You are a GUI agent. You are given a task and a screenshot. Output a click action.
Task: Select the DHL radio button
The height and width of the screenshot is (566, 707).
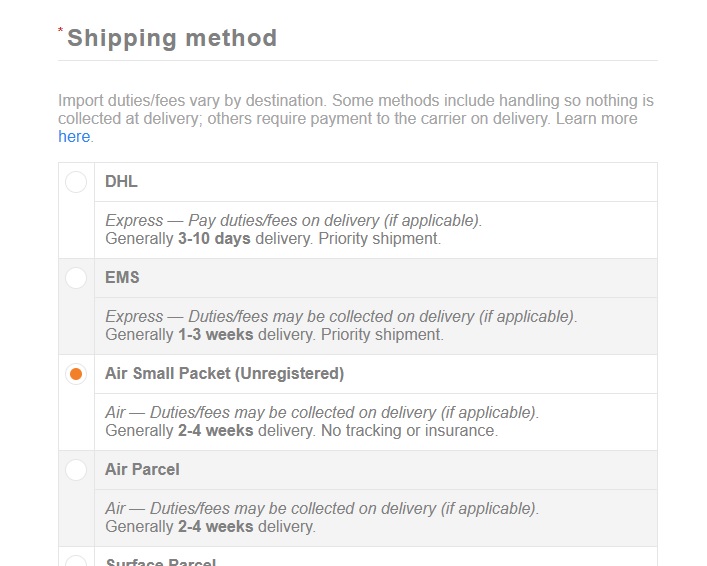pos(76,182)
